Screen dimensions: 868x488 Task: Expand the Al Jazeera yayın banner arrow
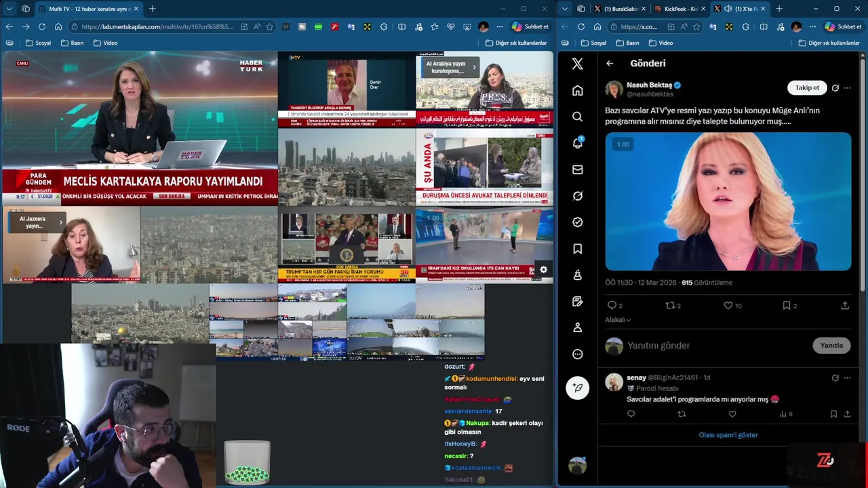[61, 222]
